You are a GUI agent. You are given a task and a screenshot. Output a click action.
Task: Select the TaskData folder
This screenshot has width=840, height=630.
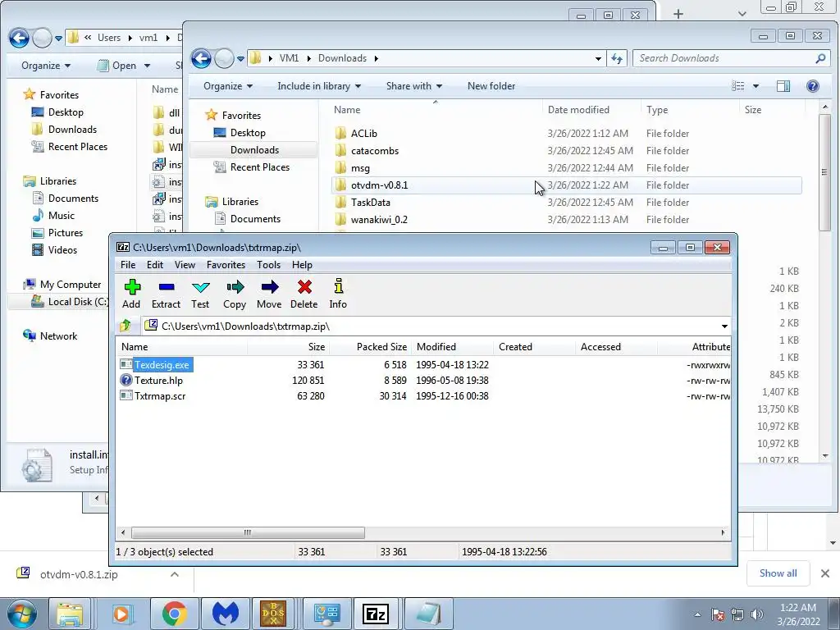click(370, 203)
